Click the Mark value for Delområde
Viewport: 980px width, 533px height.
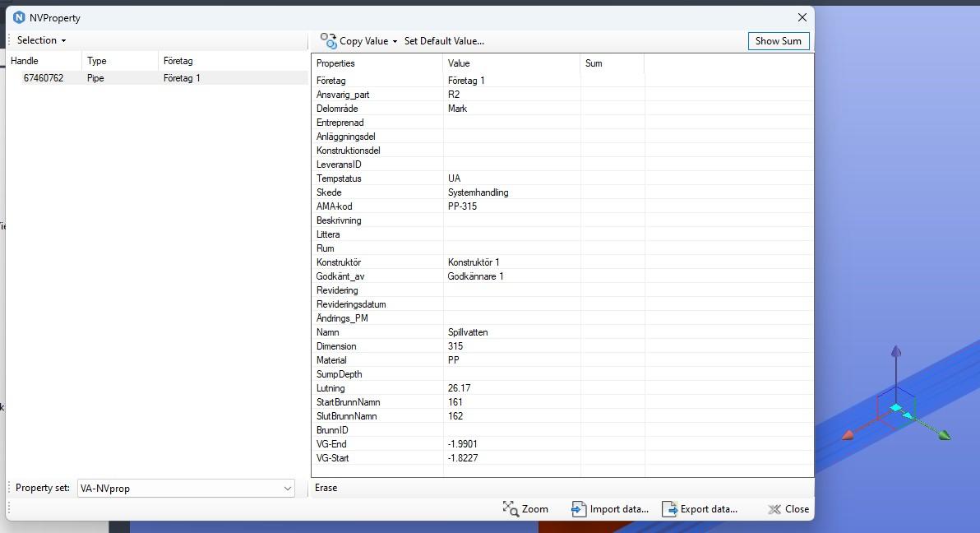[x=457, y=109]
